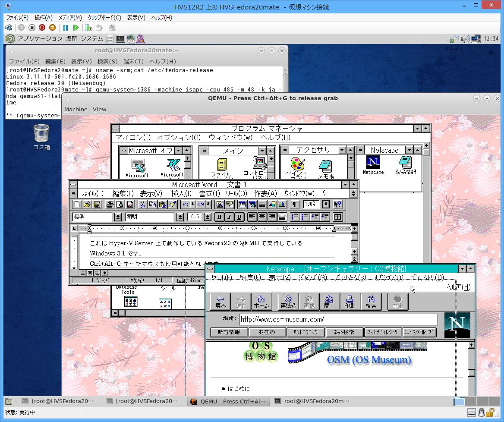Set left alignment in Word

(252, 217)
